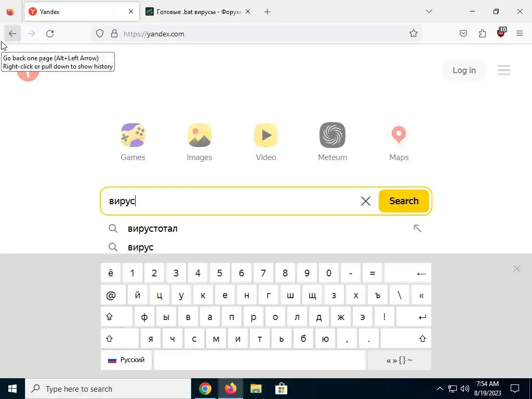Toggle right Shift key on keyboard
This screenshot has height=399, width=532.
pyautogui.click(x=406, y=339)
